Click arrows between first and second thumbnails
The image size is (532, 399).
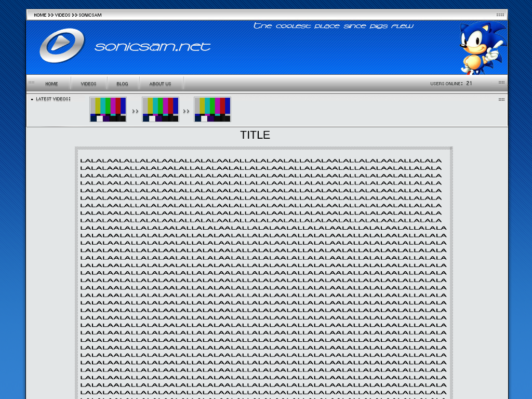tap(135, 111)
